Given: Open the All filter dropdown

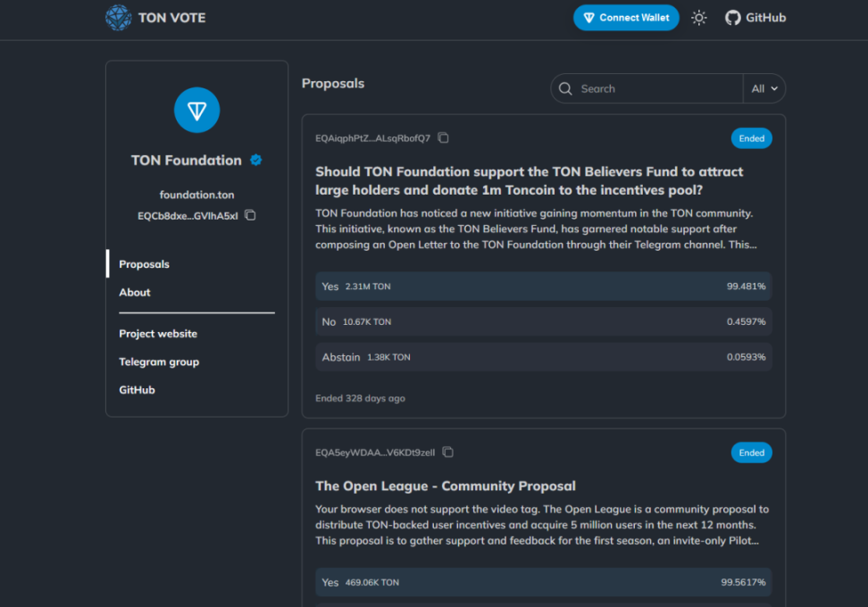Looking at the screenshot, I should (764, 88).
